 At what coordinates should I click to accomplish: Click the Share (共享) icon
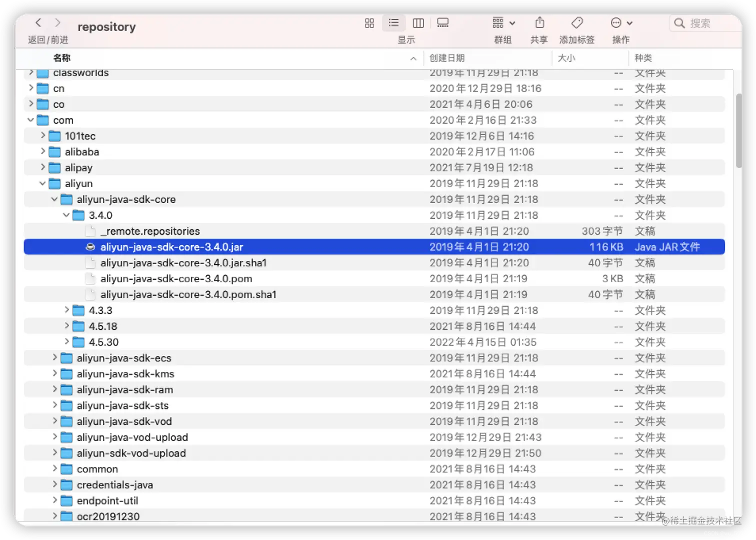(539, 23)
